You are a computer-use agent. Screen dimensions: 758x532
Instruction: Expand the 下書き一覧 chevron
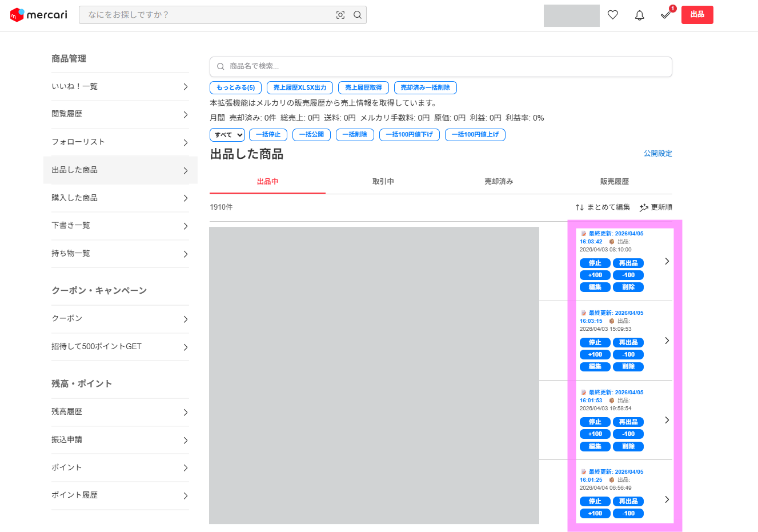pyautogui.click(x=186, y=226)
